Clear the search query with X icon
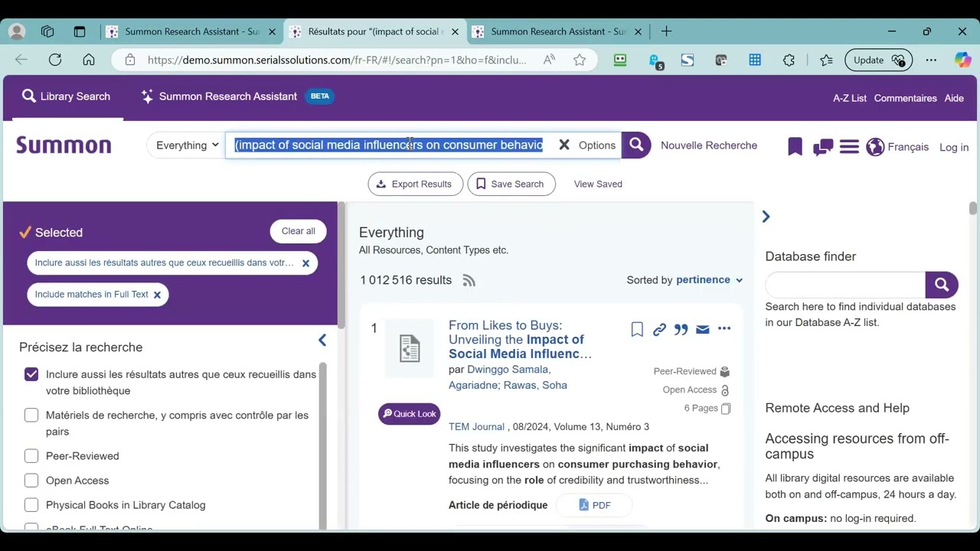The image size is (980, 551). pyautogui.click(x=564, y=145)
